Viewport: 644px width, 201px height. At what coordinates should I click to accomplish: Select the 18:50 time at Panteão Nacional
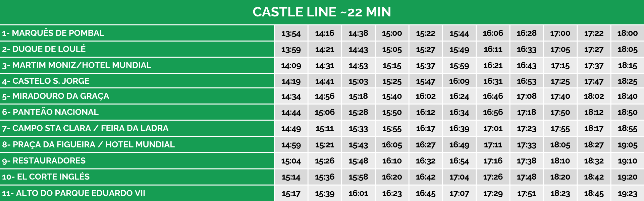(627, 113)
